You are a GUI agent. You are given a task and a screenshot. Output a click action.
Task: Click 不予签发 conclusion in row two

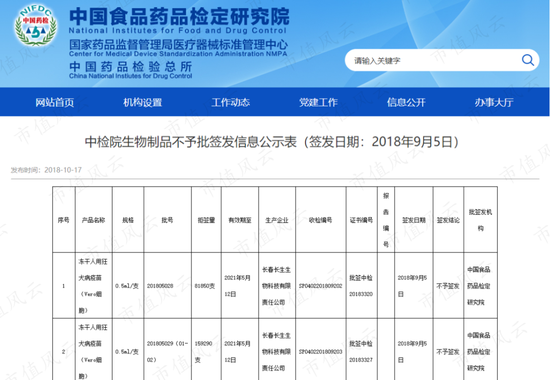pyautogui.click(x=448, y=352)
